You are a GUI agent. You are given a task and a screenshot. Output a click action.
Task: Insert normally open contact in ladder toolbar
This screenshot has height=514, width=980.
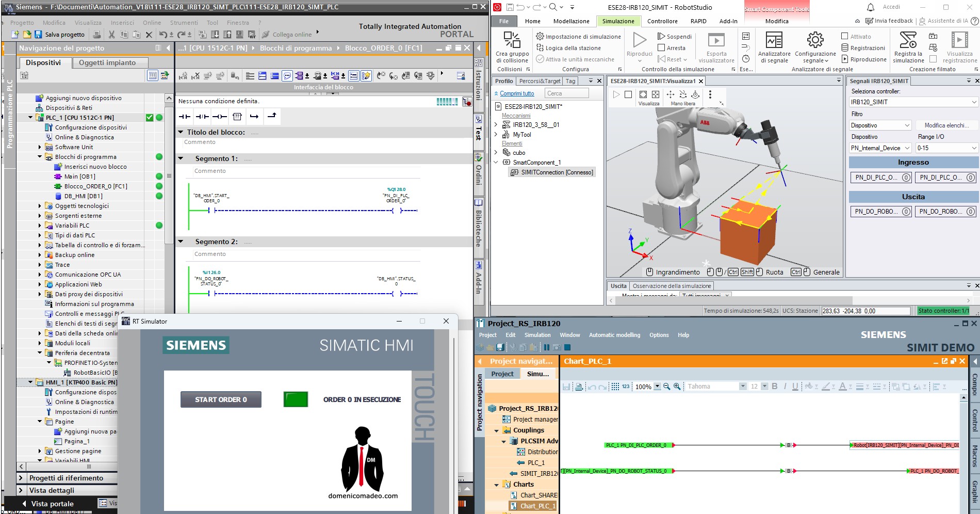pyautogui.click(x=185, y=117)
